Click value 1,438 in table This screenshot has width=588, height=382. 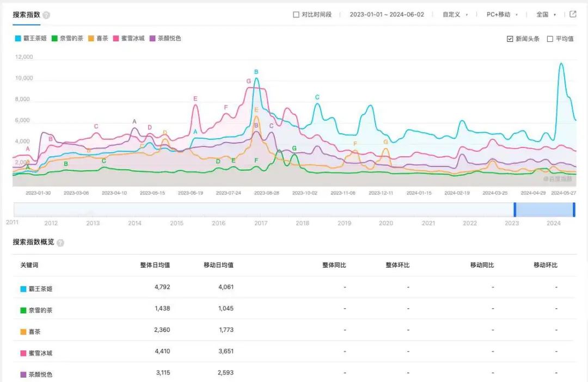[162, 309]
